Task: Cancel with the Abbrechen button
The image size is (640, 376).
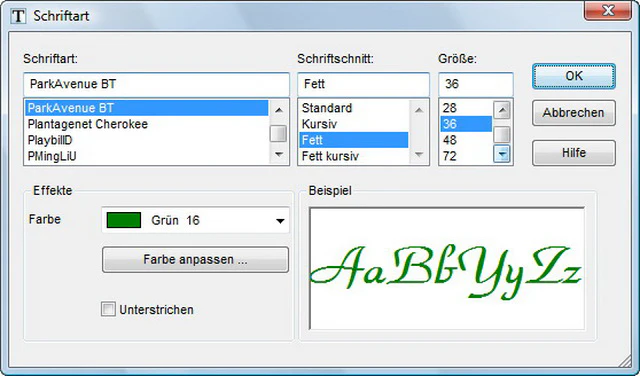Action: tap(573, 113)
